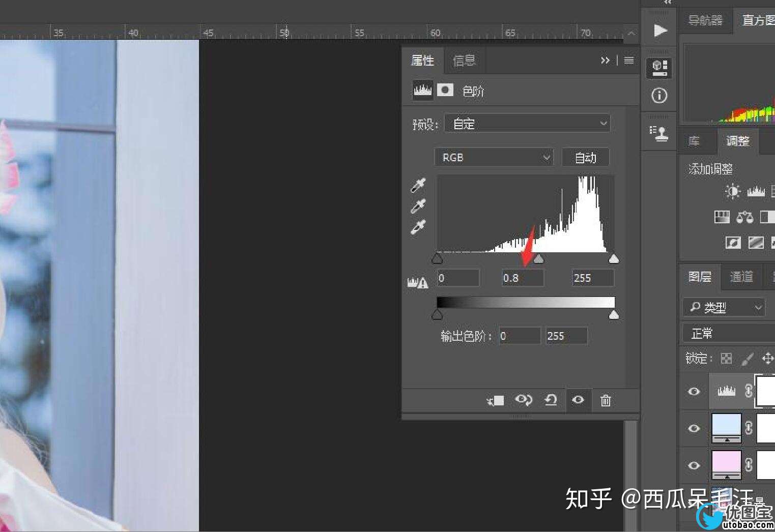Hide the light blue fill layer
The image size is (775, 532).
coord(694,428)
